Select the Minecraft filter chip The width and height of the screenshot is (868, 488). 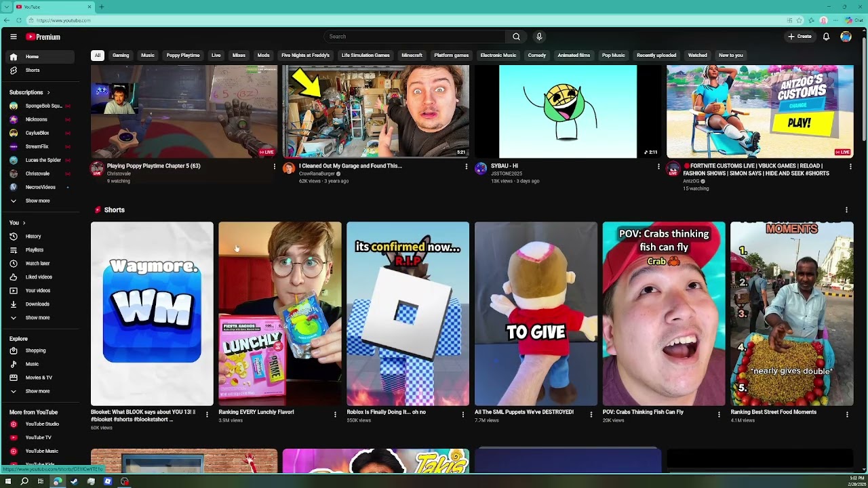tap(412, 56)
